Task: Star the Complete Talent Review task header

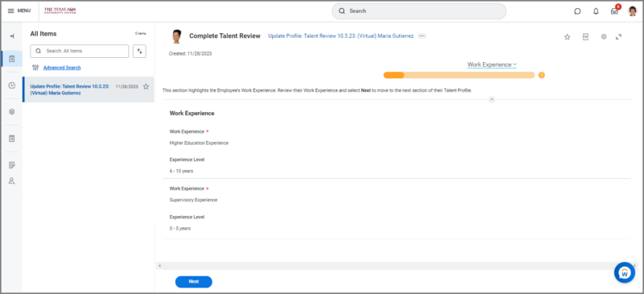Action: click(568, 37)
